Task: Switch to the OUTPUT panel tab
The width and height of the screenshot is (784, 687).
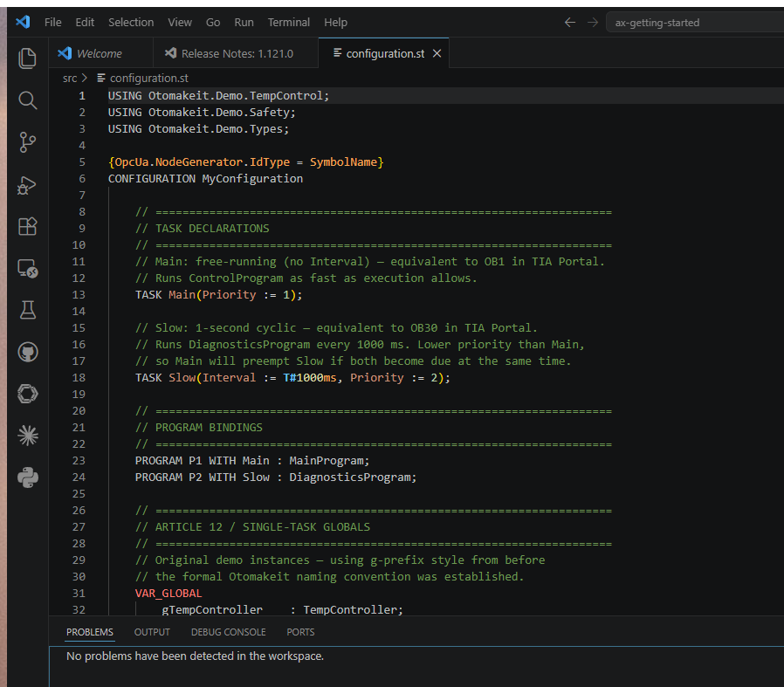Action: point(152,632)
